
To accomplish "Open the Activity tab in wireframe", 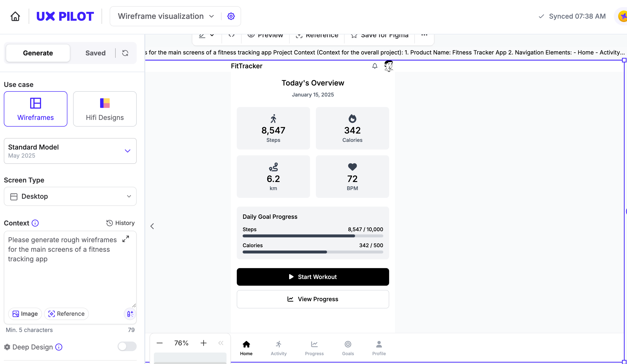I will [278, 348].
